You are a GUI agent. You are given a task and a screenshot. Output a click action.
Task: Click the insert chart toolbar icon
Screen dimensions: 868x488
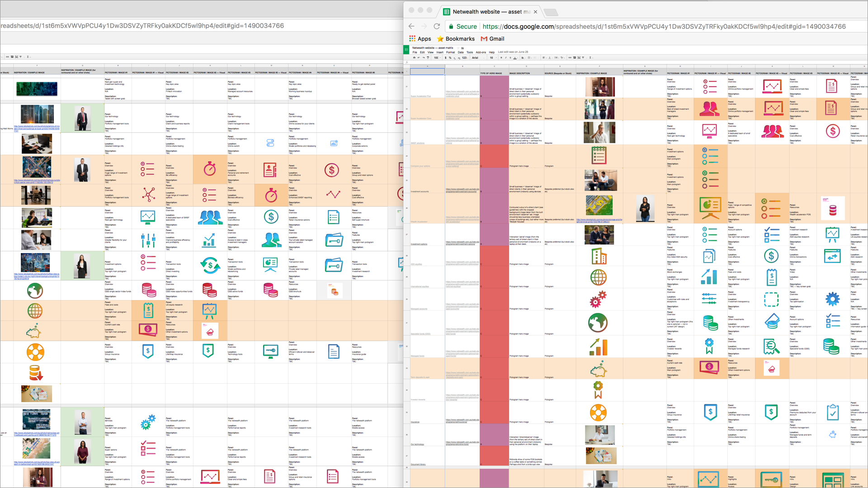(579, 57)
